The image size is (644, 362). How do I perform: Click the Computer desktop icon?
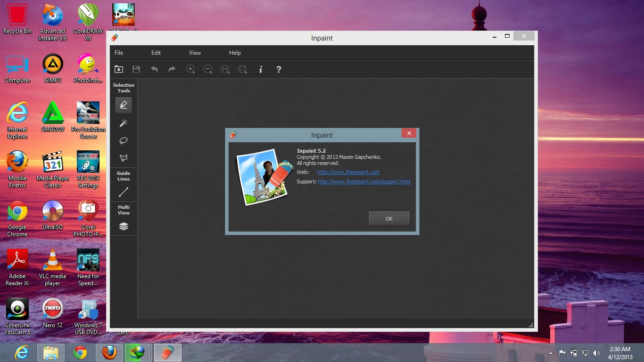tap(17, 68)
